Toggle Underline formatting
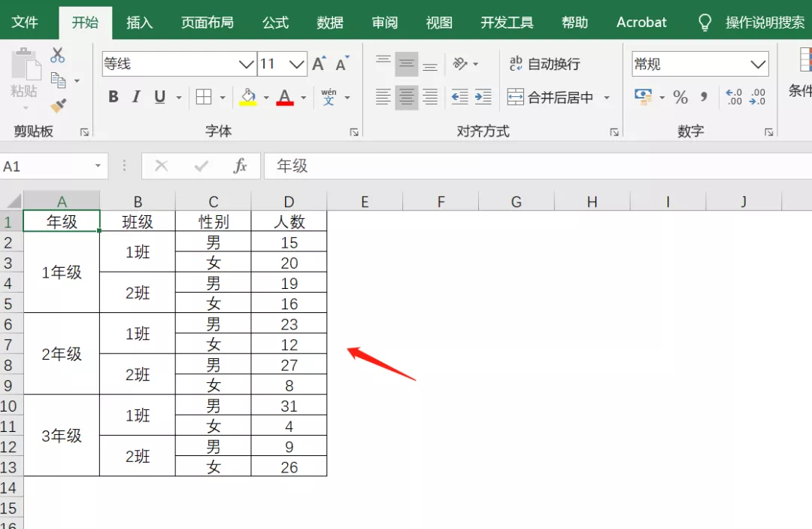Image resolution: width=812 pixels, height=529 pixels. click(159, 97)
